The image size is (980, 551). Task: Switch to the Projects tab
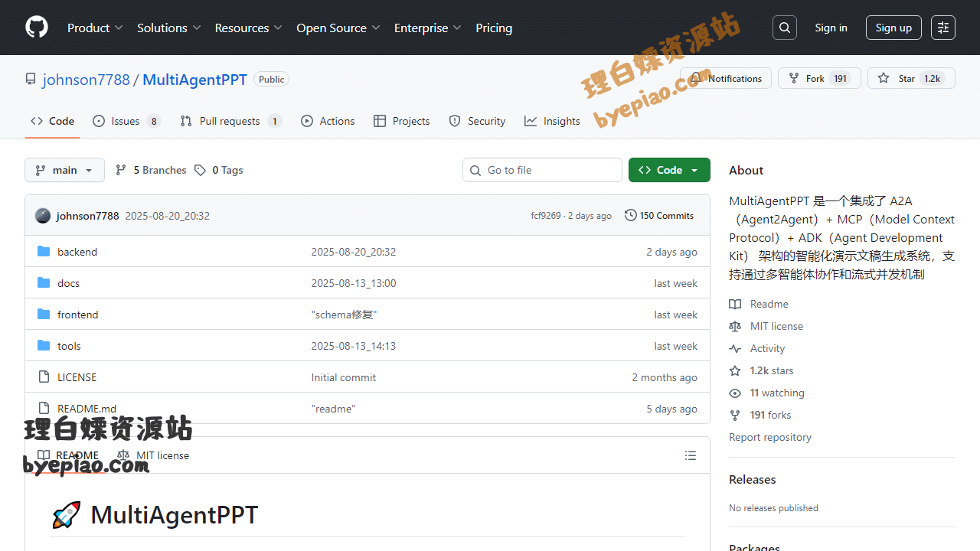pos(401,121)
